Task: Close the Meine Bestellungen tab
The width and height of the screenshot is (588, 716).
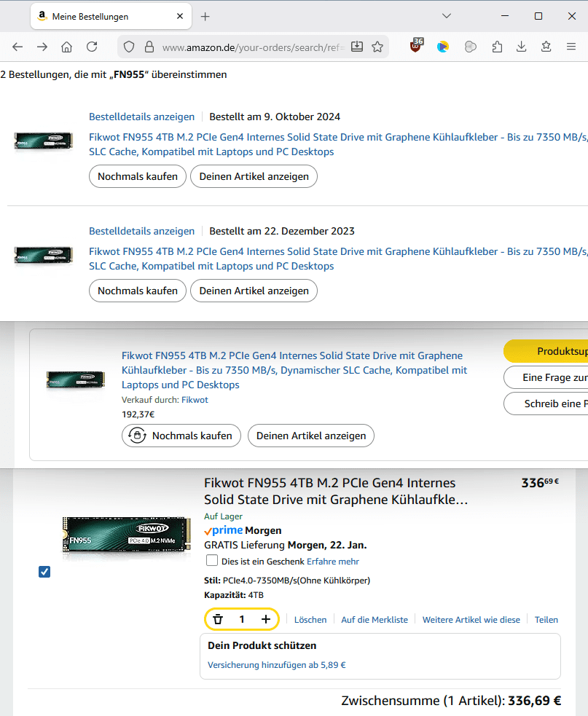Action: click(x=180, y=16)
